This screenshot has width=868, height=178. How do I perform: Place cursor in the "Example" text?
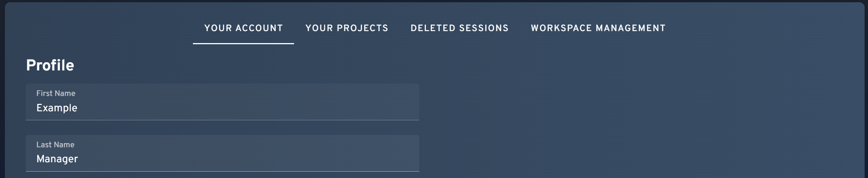57,108
